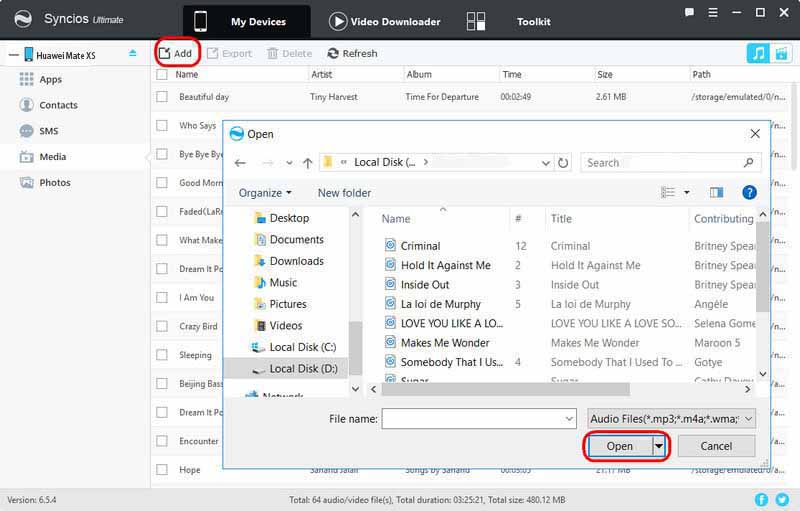Collapse the Huawei Mate XS device tree

click(x=14, y=55)
